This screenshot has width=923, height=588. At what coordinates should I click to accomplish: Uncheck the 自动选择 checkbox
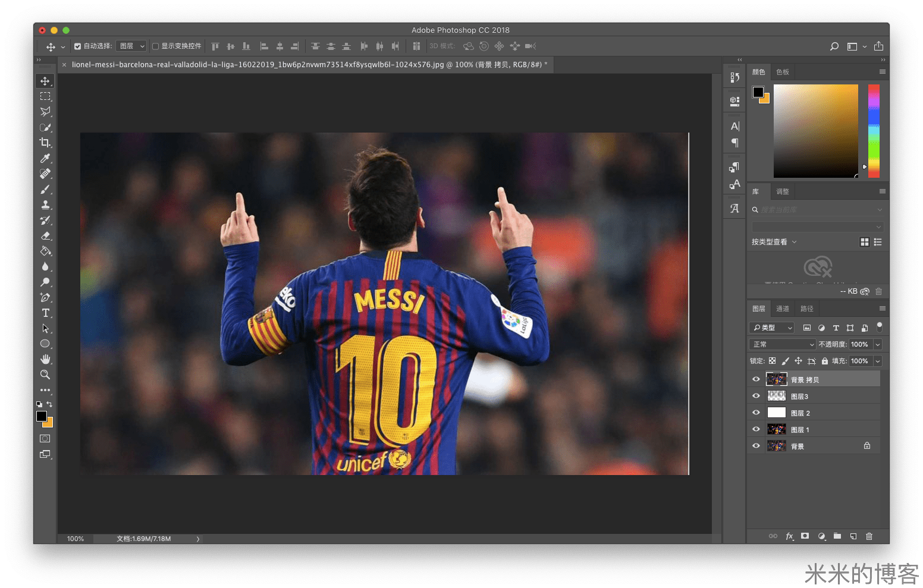click(78, 46)
